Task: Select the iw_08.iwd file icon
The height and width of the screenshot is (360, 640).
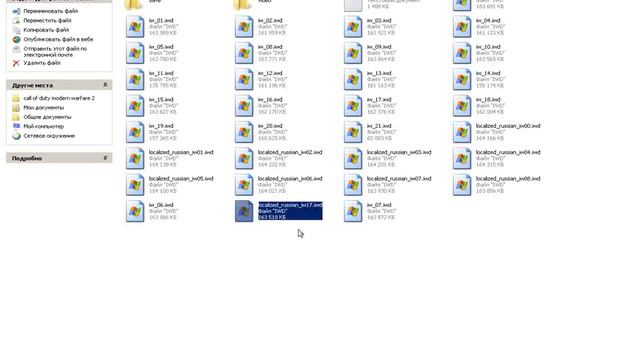Action: [x=244, y=53]
